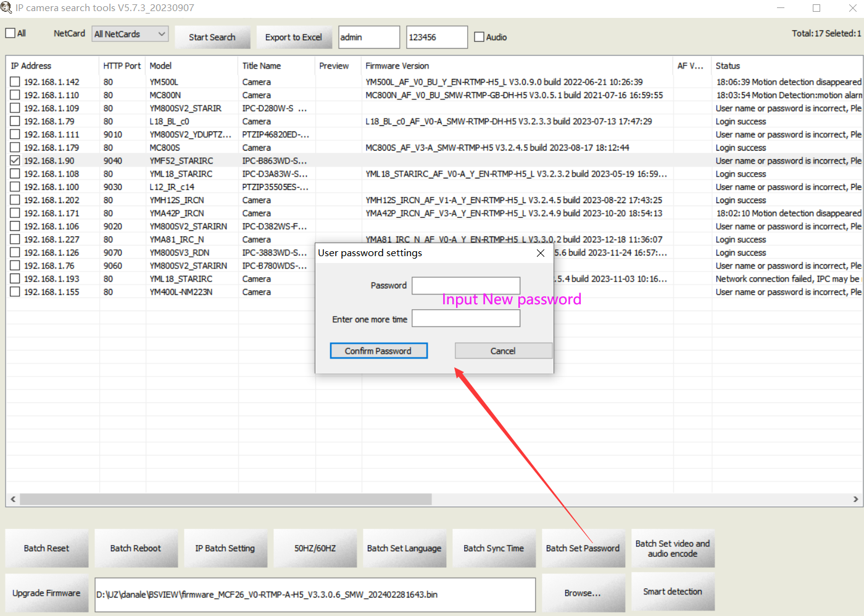Click scroll right arrow of device list

[855, 499]
